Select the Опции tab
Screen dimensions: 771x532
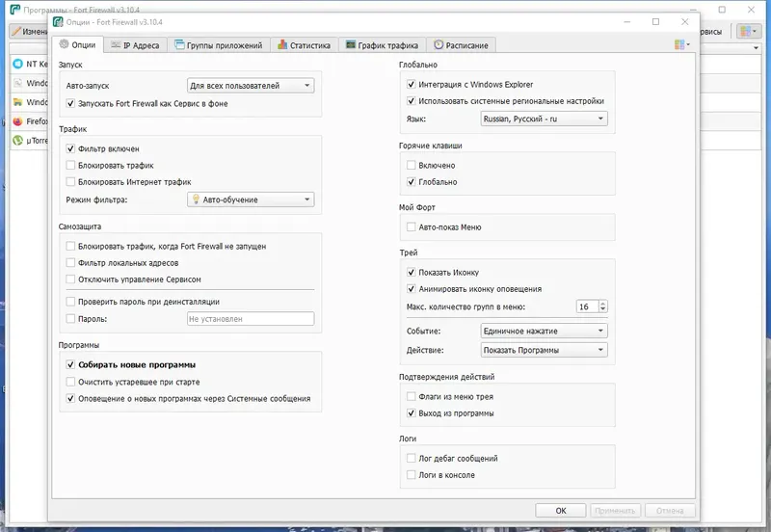coord(78,44)
